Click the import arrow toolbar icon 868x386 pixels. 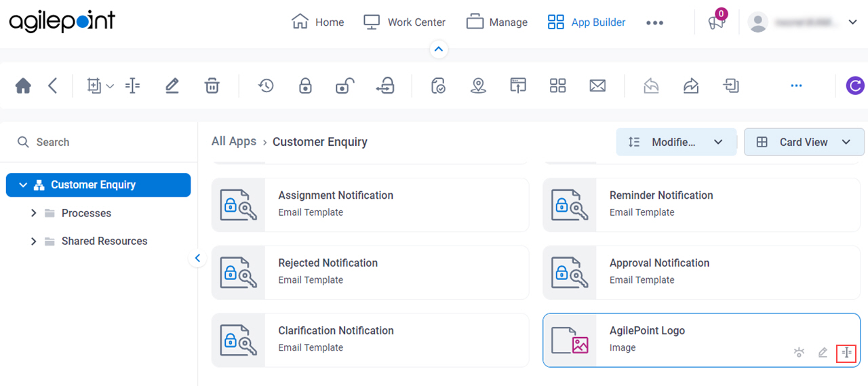(x=731, y=85)
